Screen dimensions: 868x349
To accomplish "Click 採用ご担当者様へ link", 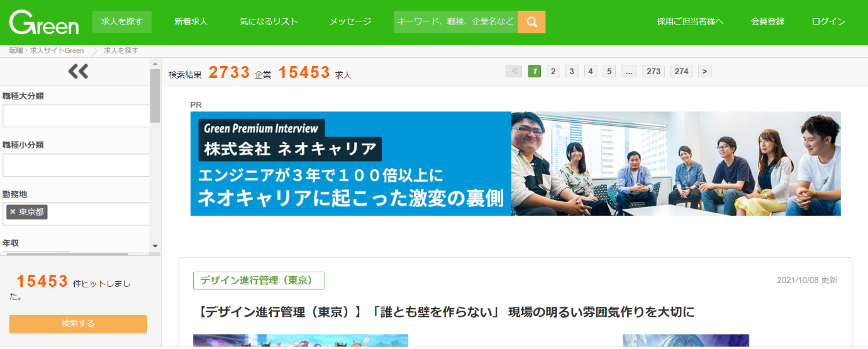I will tap(690, 21).
